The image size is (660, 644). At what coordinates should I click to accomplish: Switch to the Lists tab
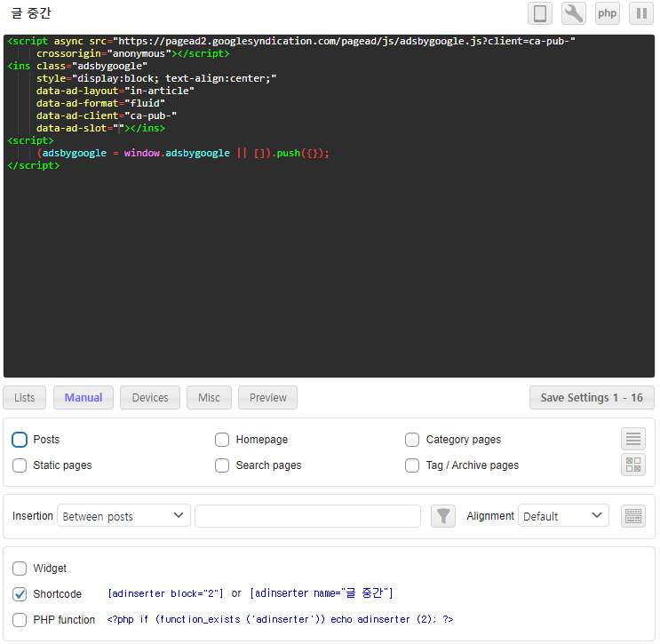tap(24, 397)
